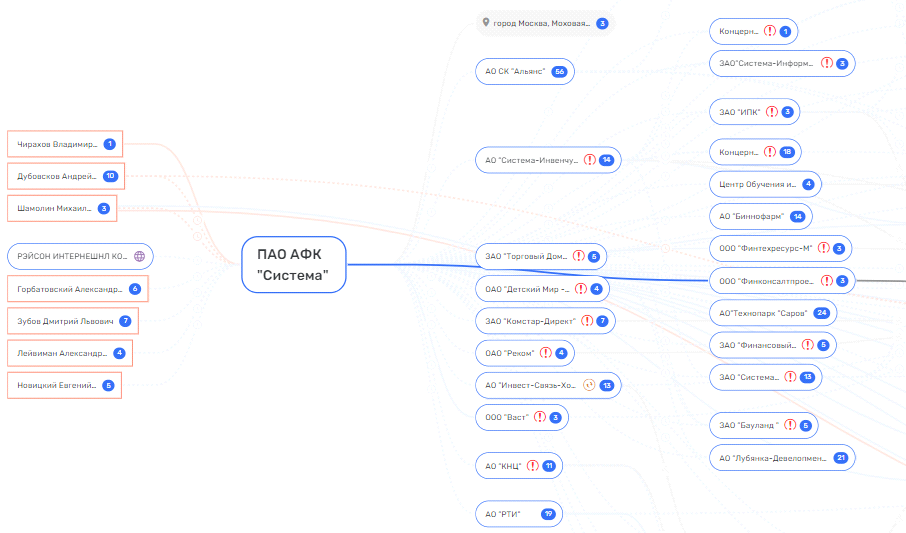Click the ООО "Финтехресурс-М" label text
Image resolution: width=906 pixels, height=533 pixels.
(766, 248)
